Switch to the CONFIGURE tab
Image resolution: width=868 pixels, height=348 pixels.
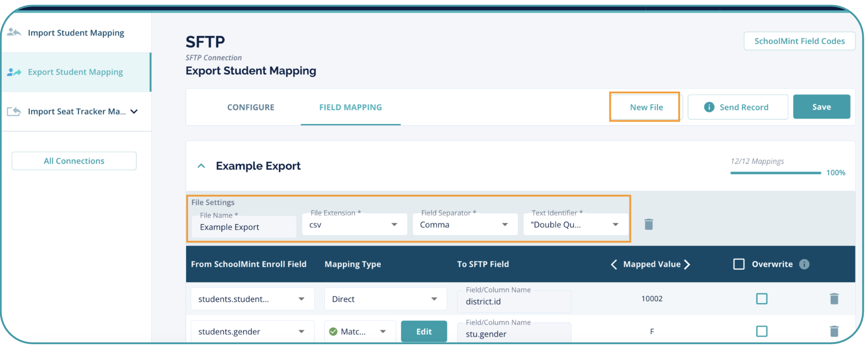click(x=251, y=107)
